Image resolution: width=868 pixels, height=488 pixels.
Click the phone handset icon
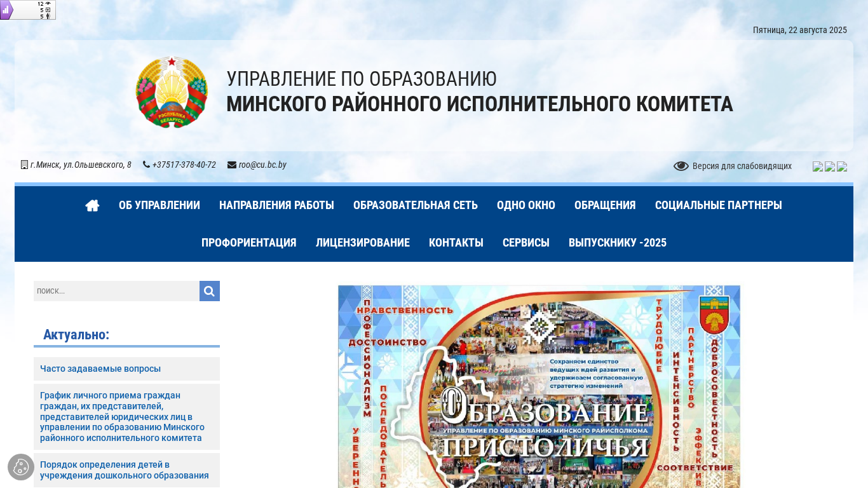[147, 165]
